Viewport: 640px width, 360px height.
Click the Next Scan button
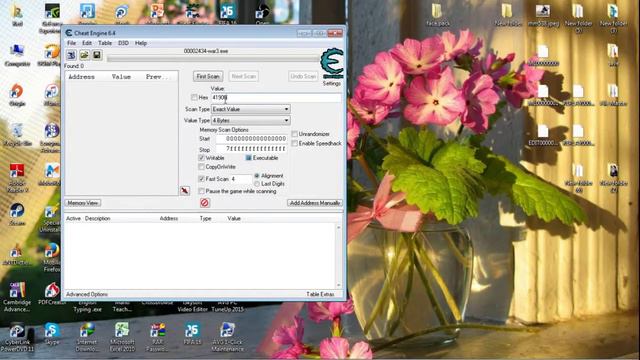pos(244,76)
